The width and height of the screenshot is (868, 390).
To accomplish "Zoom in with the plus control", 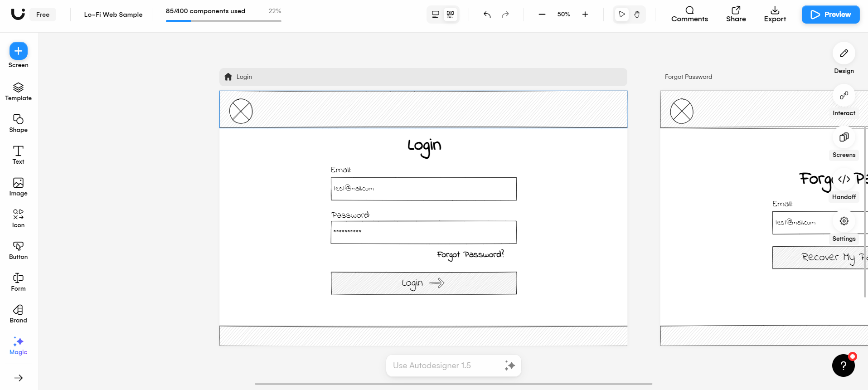I will pos(585,15).
